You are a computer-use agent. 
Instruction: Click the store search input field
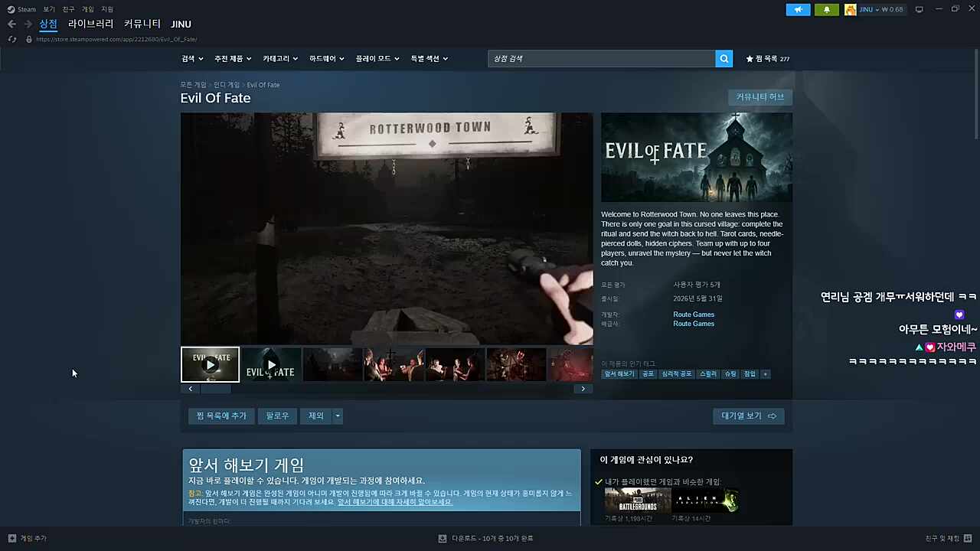pos(602,58)
